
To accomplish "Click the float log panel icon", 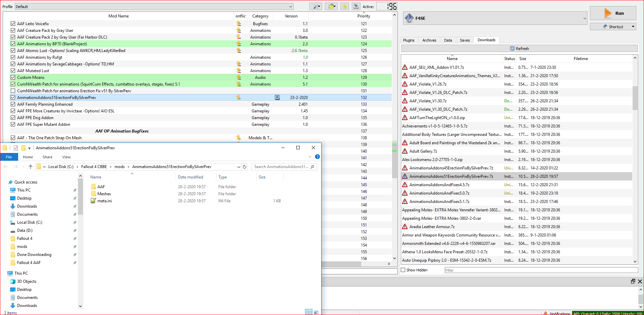I will (x=633, y=281).
